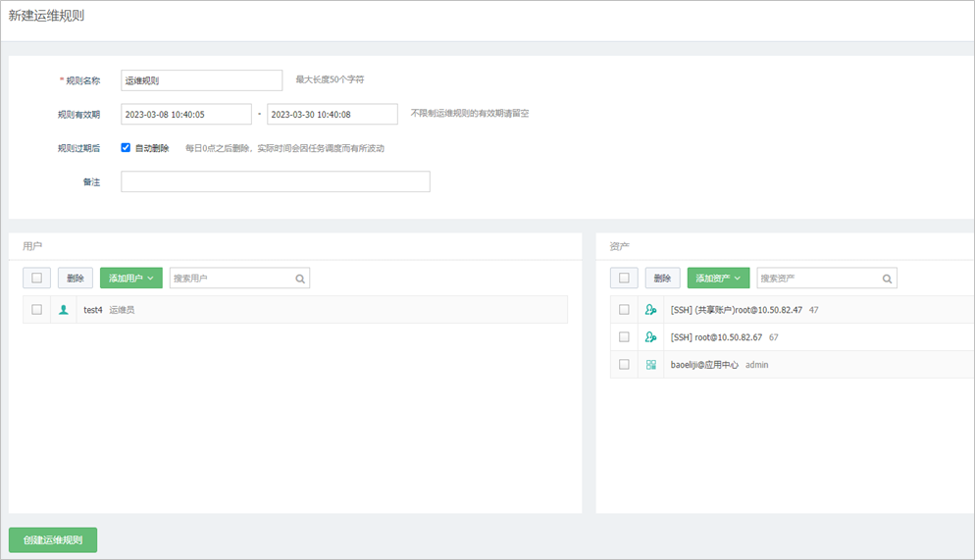Screen dimensions: 975x560
Task: Click 删除 button in the 用户 panel
Action: [x=76, y=278]
